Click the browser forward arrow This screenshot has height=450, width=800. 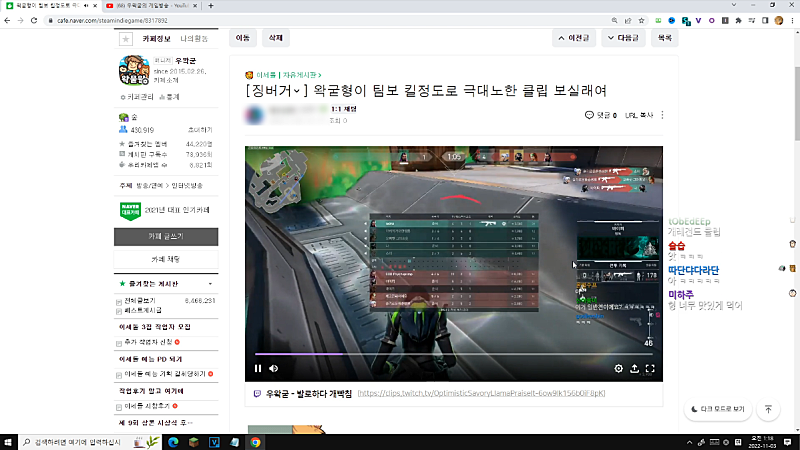tap(20, 20)
